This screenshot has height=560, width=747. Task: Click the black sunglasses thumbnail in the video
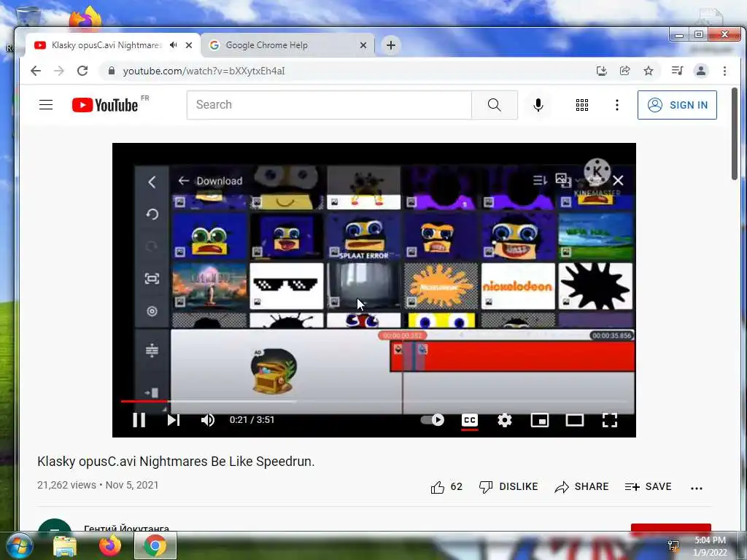[286, 286]
